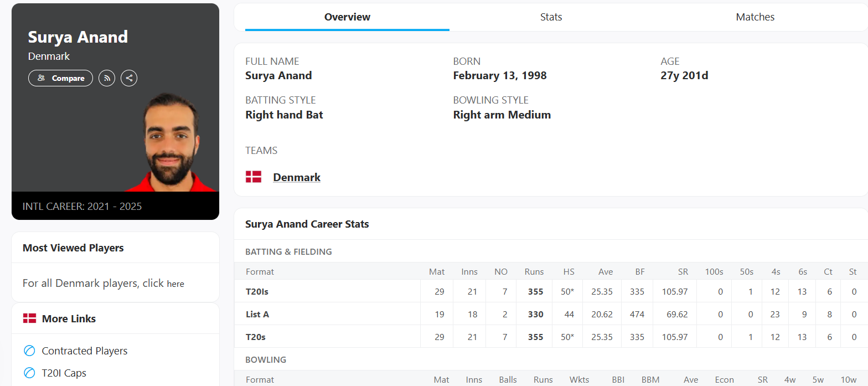The image size is (868, 386).
Task: Click the "Surya Anand" name heading on the card
Action: click(78, 37)
